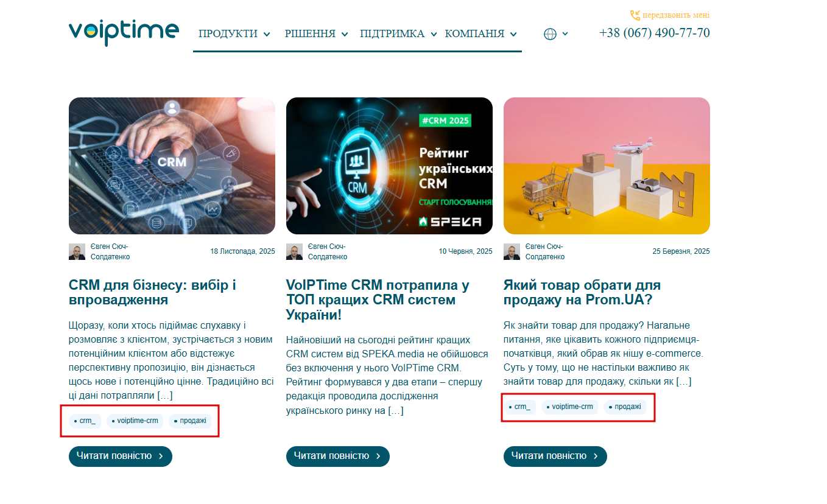Click the phone callback icon
This screenshot has width=827, height=504.
[635, 15]
